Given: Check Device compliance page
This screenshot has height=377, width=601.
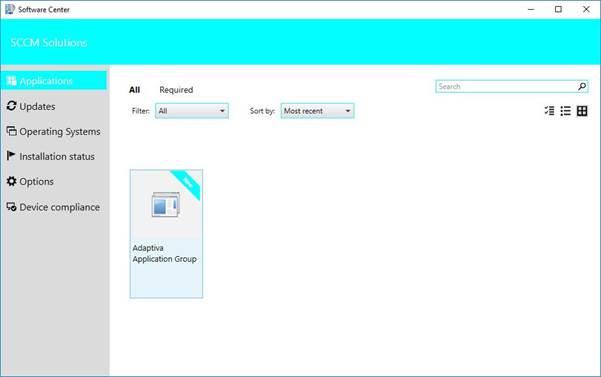Looking at the screenshot, I should coord(54,207).
